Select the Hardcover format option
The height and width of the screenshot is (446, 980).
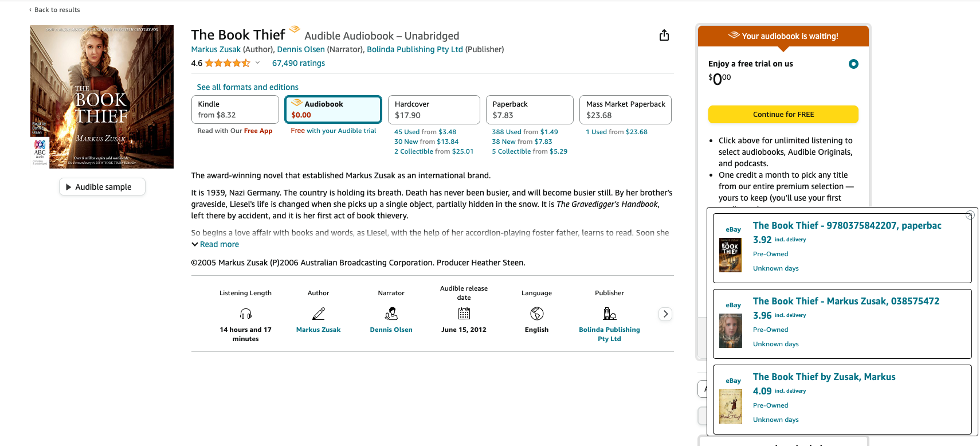pos(434,109)
